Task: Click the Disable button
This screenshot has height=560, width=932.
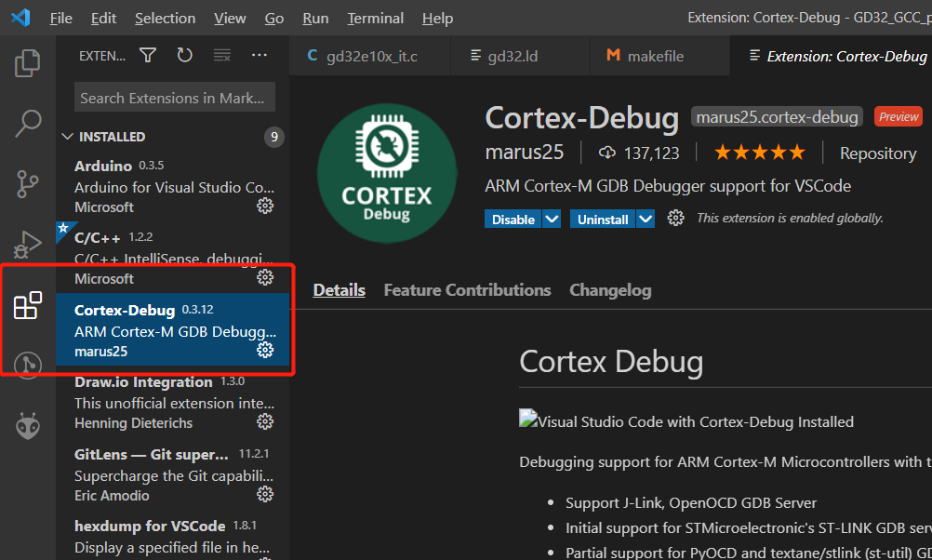Action: coord(513,219)
